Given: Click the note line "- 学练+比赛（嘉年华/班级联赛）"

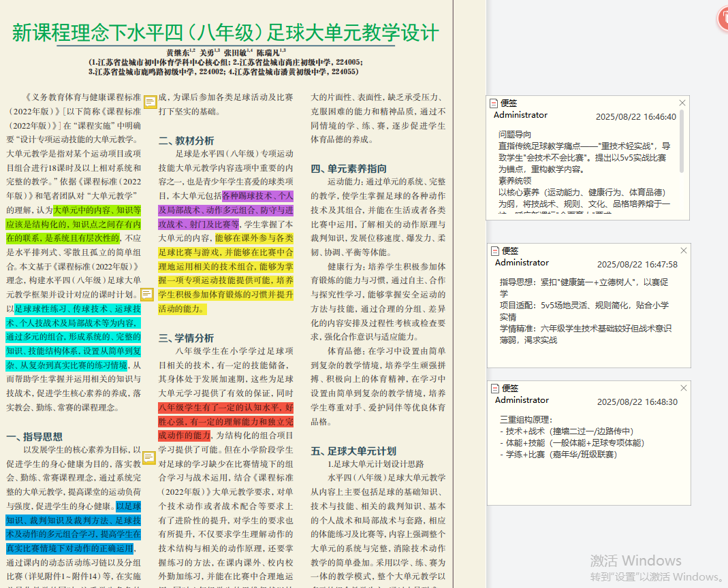Looking at the screenshot, I should 558,455.
